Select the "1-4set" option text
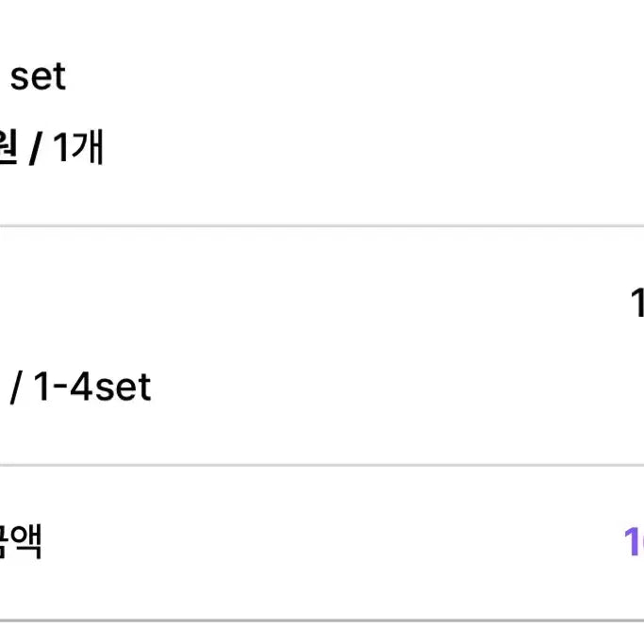 click(92, 387)
